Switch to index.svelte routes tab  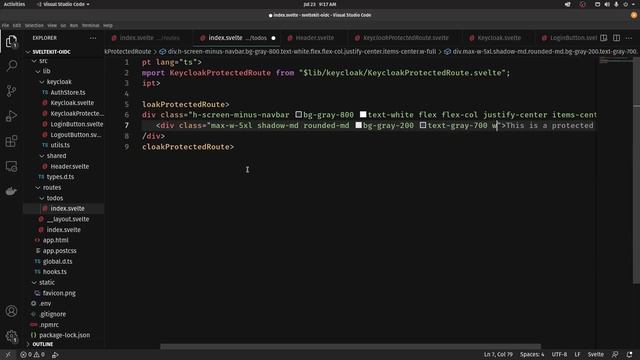[149, 38]
